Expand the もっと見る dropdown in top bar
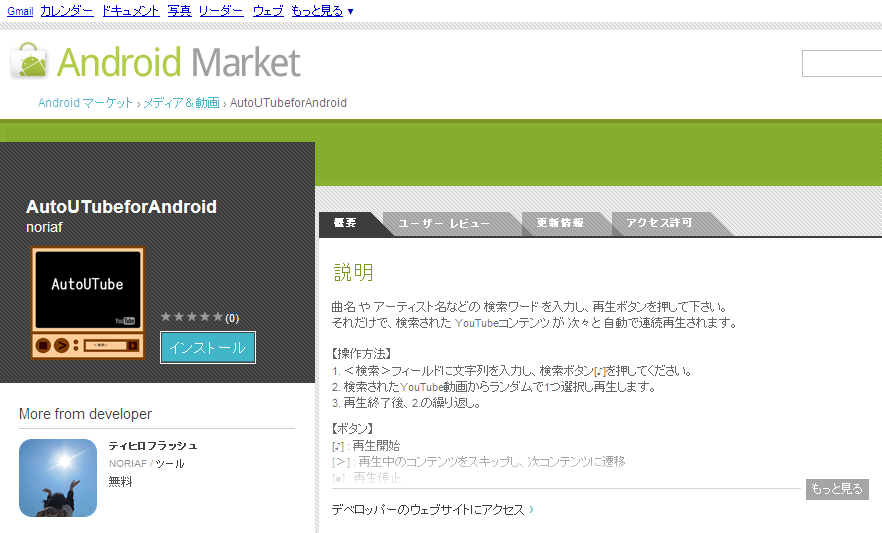 point(322,11)
